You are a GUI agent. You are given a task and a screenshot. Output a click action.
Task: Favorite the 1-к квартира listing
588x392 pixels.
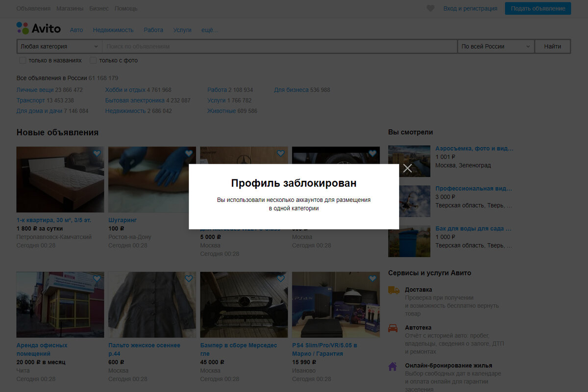click(x=97, y=154)
